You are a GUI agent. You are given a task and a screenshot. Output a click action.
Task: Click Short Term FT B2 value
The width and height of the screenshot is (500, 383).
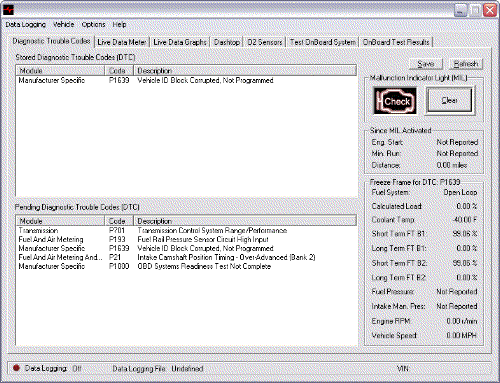pyautogui.click(x=465, y=263)
